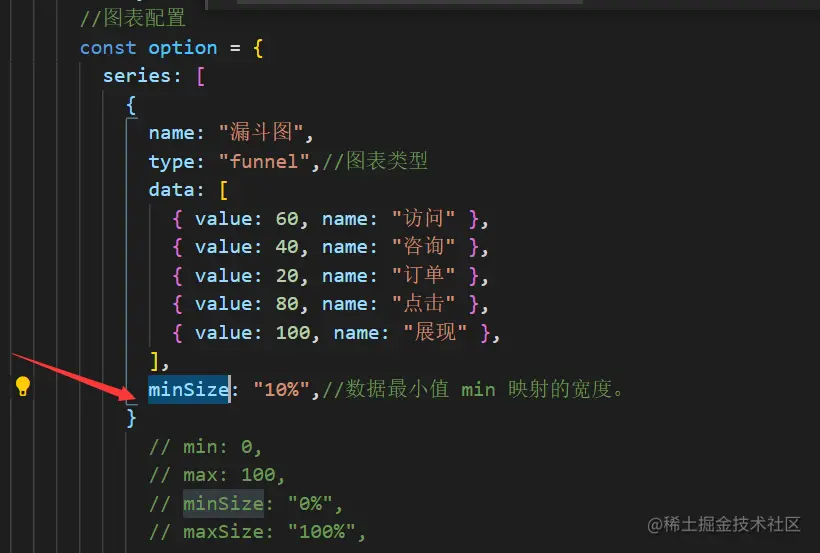The image size is (820, 553).
Task: Click the "漏斗图" string value
Action: [261, 132]
